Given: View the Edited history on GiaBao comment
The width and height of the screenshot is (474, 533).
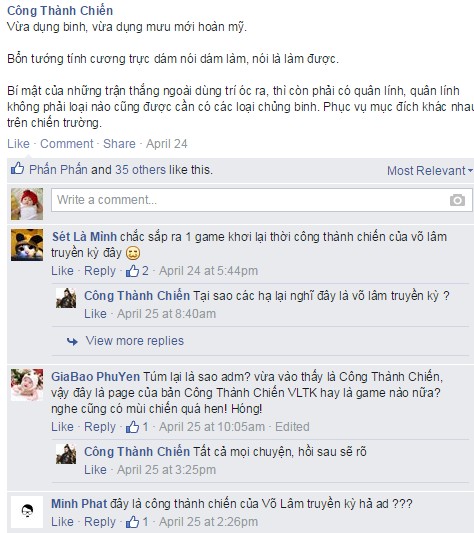Looking at the screenshot, I should click(292, 427).
